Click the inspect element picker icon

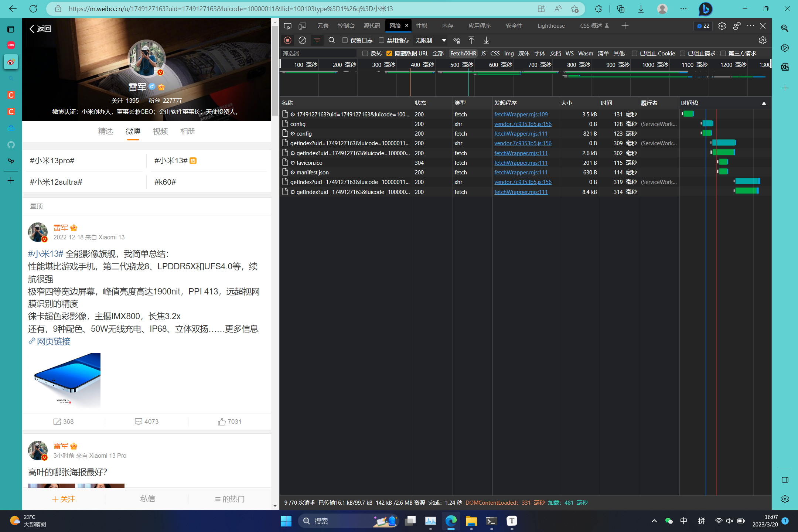287,26
